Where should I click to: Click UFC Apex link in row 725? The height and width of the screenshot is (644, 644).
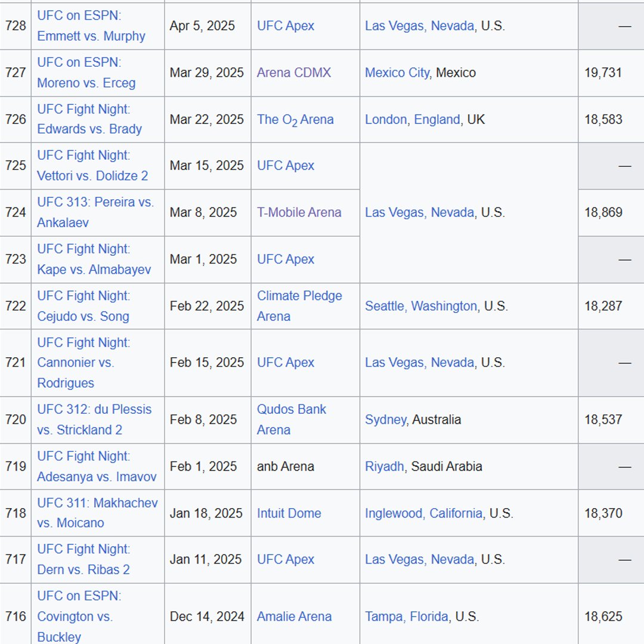286,166
